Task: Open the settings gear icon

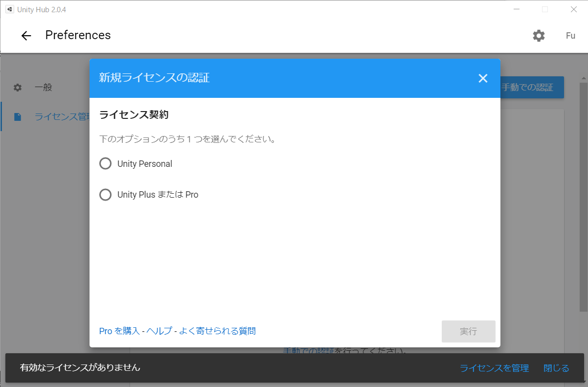Action: pos(539,36)
